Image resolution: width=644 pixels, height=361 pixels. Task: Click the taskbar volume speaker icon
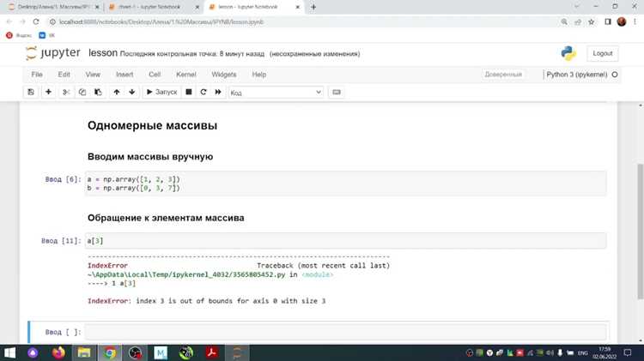[x=550, y=352]
